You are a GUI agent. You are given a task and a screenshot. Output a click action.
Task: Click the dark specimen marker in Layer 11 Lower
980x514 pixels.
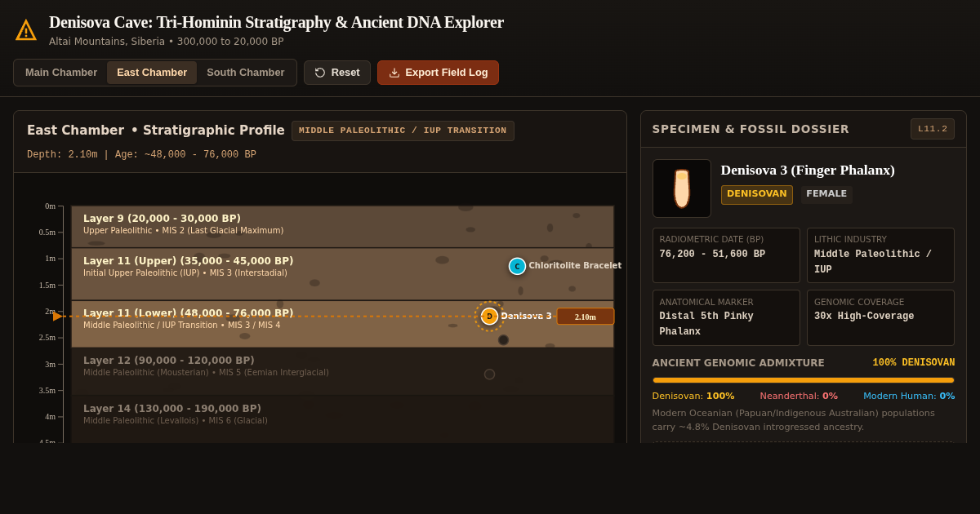(503, 340)
